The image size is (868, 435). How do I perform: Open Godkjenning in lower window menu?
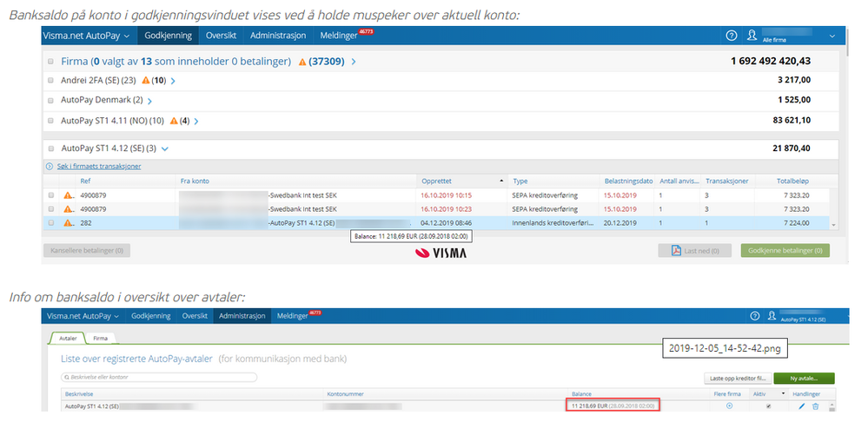click(150, 316)
